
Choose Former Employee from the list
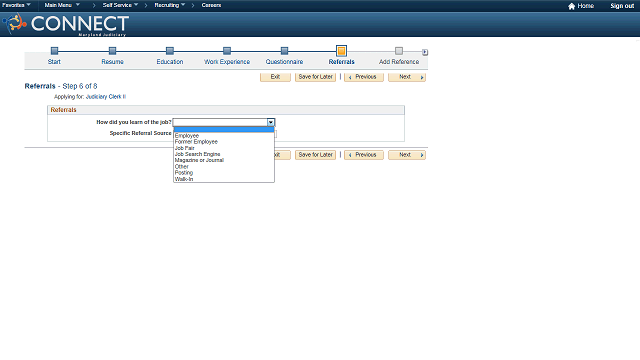point(224,142)
